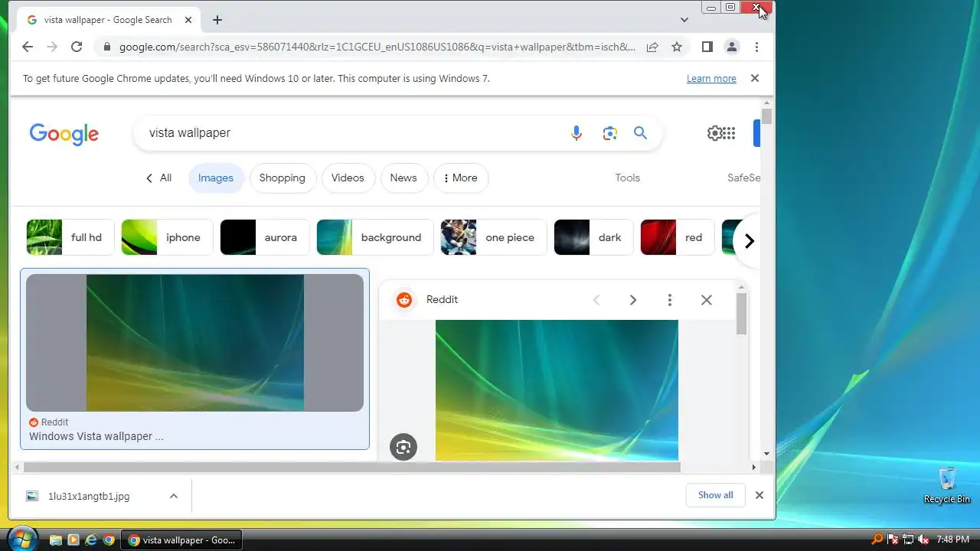This screenshot has height=551, width=980.
Task: Click the site information lock icon
Action: coord(107,47)
